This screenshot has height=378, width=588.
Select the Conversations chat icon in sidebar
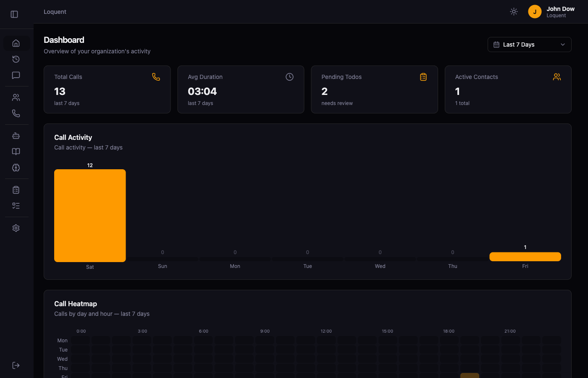point(16,75)
